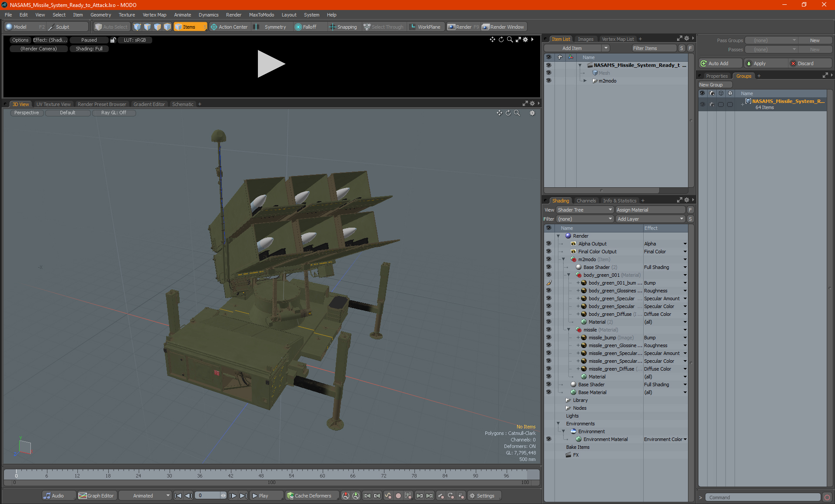Open Shader Tree view dropdown
Screen dimensions: 835x504
coord(584,210)
